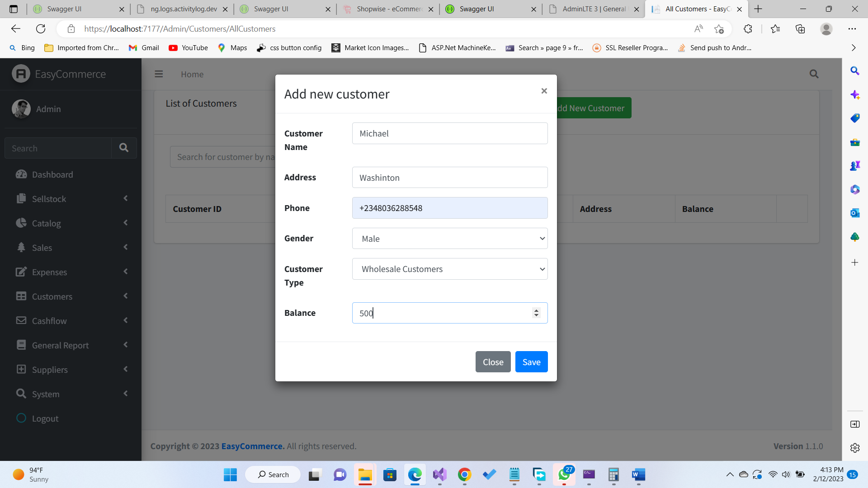
Task: Increase Balance using the spinner arrow
Action: 536,310
